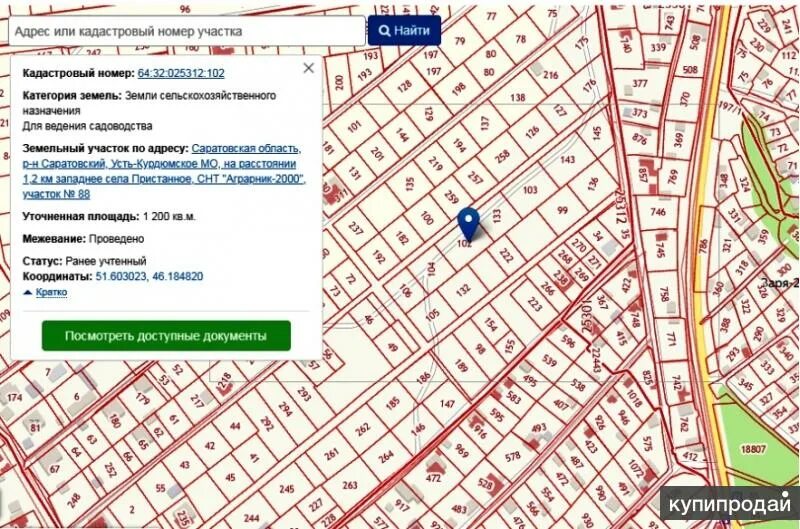Select parcel 345 on the map

point(745,384)
